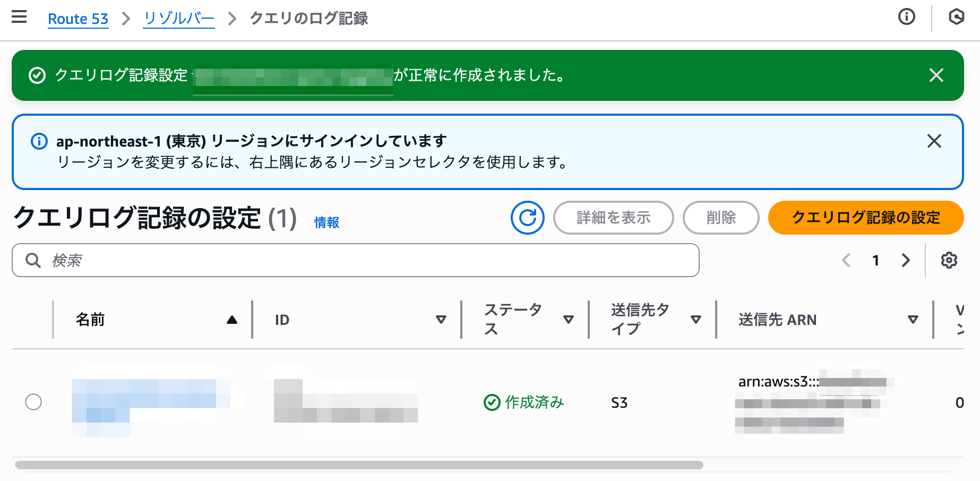Close the ap-northeast-1 region info banner
980x481 pixels.
[934, 141]
